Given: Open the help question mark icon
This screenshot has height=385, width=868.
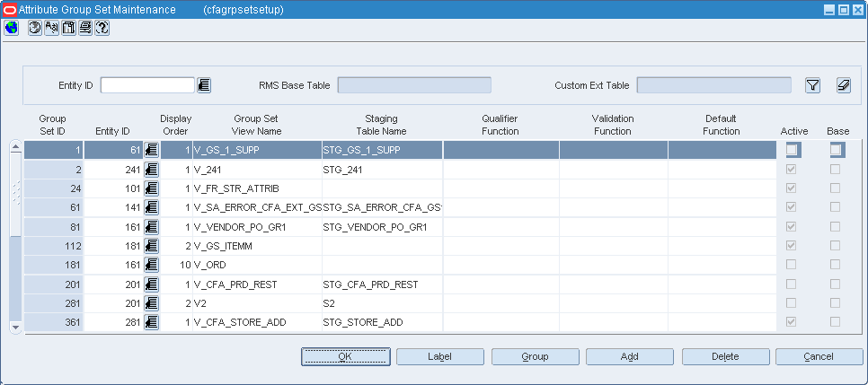Looking at the screenshot, I should [102, 28].
